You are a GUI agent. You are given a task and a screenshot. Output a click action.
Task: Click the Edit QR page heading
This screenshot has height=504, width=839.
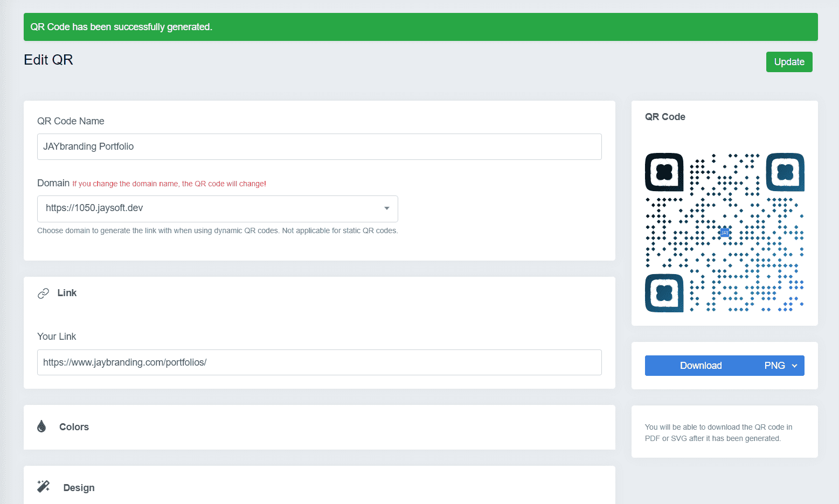48,60
